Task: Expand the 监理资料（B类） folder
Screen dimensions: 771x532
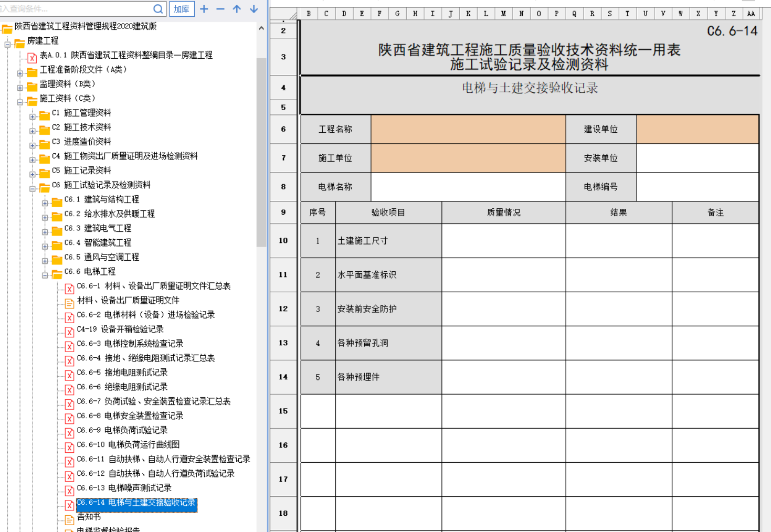Action: point(20,88)
